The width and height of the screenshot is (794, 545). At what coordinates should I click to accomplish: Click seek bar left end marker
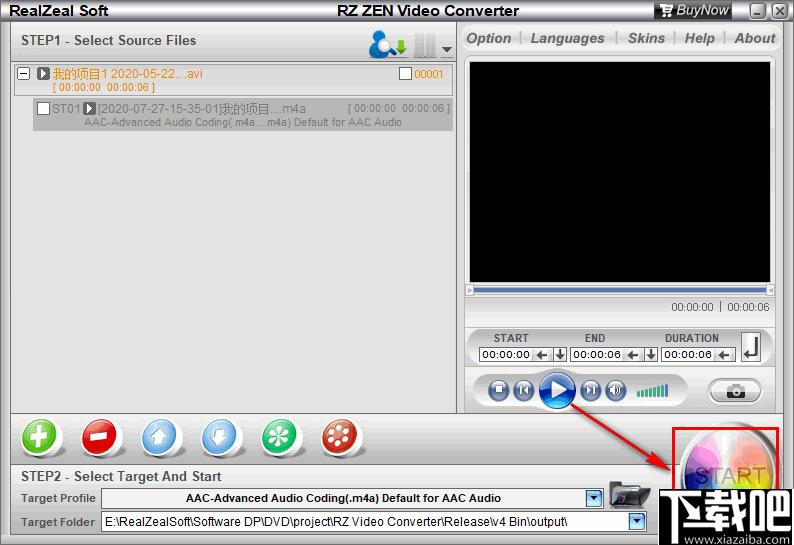(469, 290)
